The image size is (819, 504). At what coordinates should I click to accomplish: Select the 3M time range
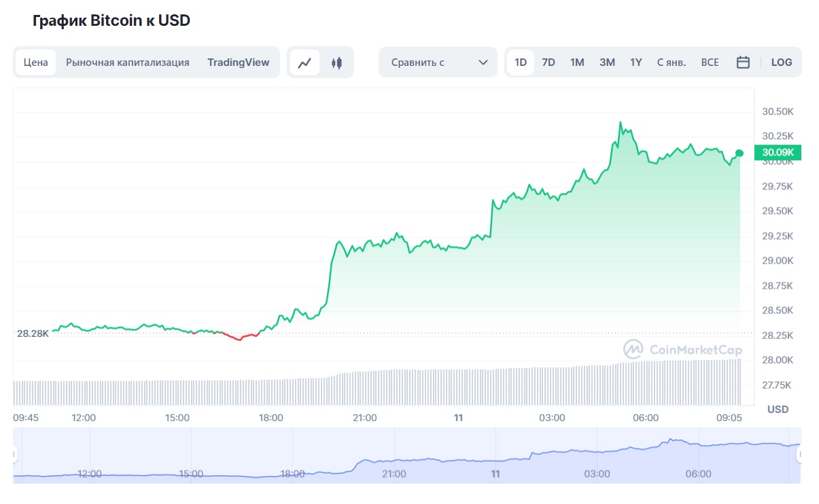pos(607,62)
